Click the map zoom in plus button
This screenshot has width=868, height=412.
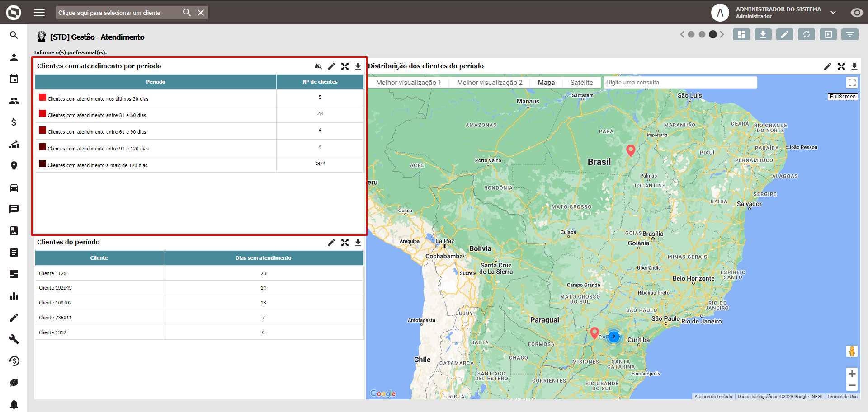coord(852,374)
